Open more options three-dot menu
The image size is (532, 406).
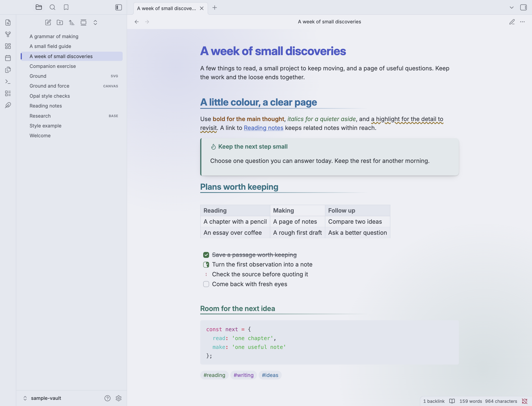[522, 22]
